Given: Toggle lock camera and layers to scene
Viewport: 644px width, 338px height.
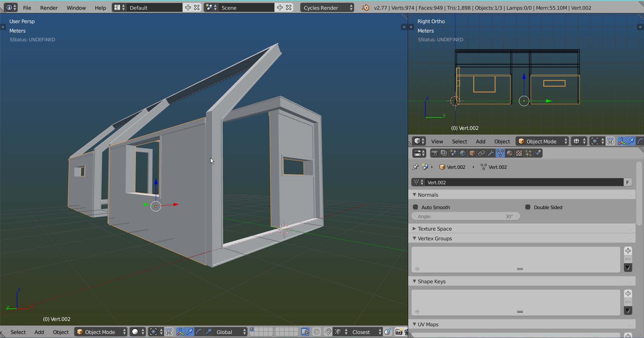Looking at the screenshot, I should tap(305, 332).
